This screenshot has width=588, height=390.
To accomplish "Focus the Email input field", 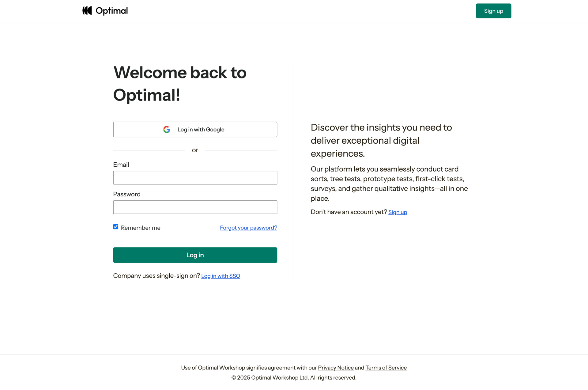I will pos(195,178).
